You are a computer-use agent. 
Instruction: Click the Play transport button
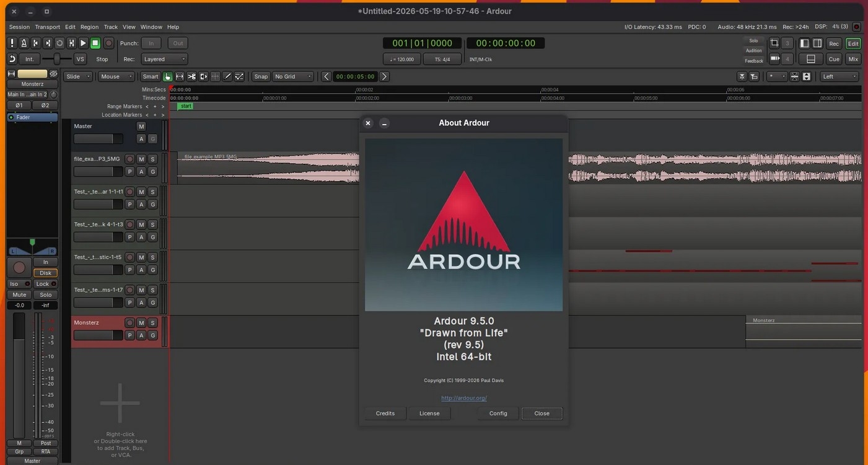click(x=83, y=43)
